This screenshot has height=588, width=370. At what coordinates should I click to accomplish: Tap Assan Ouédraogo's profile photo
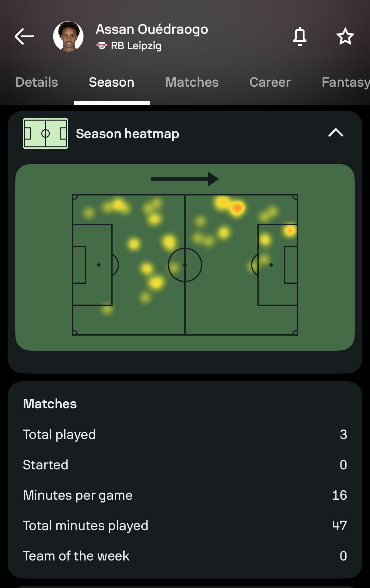pyautogui.click(x=68, y=36)
